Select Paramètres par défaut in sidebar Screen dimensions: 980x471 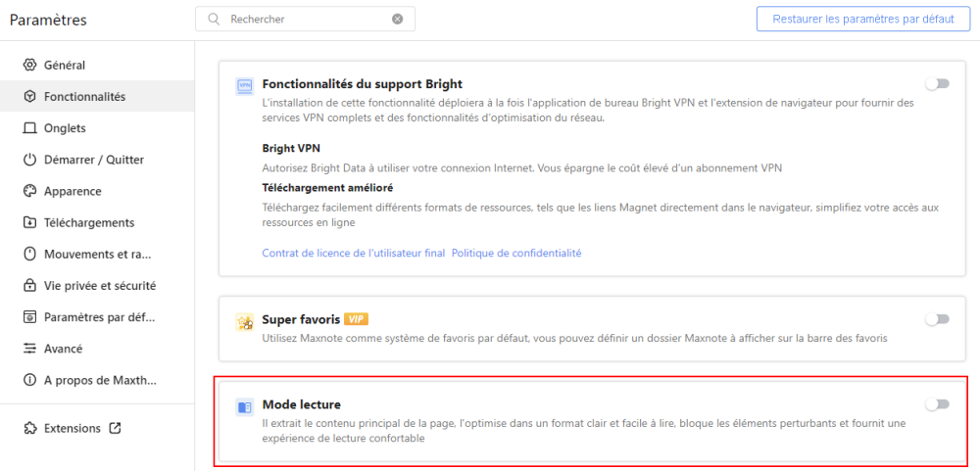click(99, 317)
